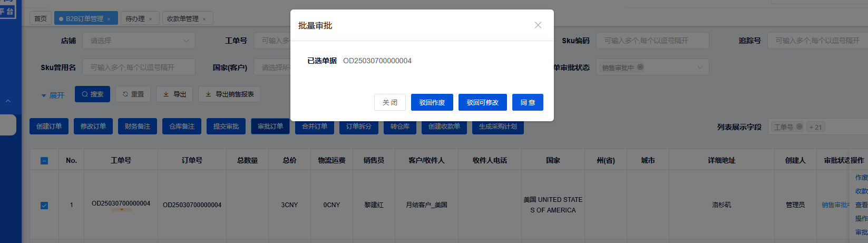868x243 pixels.
Task: Click the Sku编码 input field
Action: pyautogui.click(x=652, y=41)
